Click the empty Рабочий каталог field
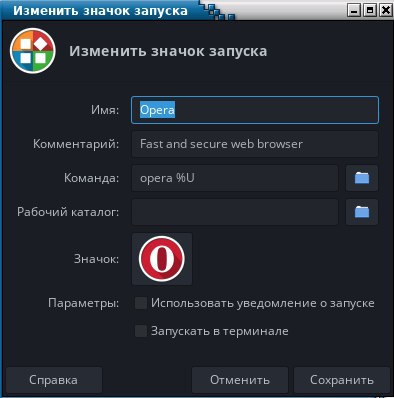 235,212
